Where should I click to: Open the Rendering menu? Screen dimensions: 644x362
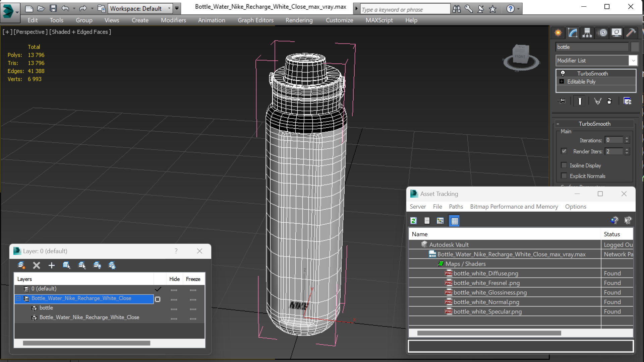pyautogui.click(x=299, y=20)
